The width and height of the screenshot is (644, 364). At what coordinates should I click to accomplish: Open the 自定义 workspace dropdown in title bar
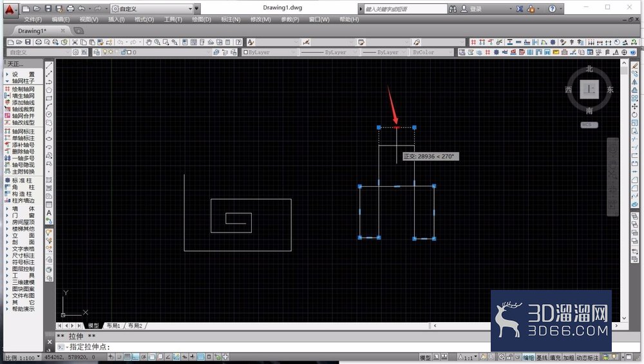pyautogui.click(x=152, y=8)
